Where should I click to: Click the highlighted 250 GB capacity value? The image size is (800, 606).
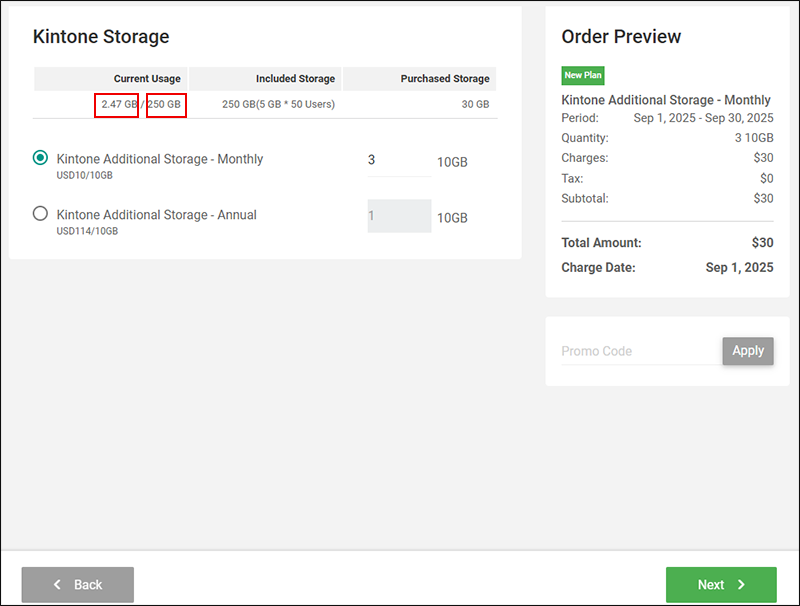tap(166, 104)
